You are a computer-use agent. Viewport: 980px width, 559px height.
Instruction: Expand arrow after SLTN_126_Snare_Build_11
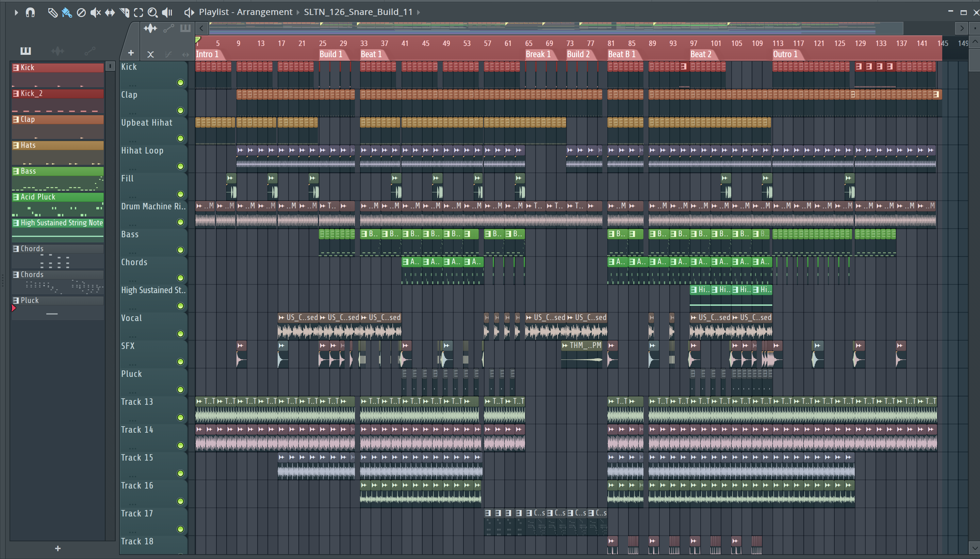click(x=418, y=12)
